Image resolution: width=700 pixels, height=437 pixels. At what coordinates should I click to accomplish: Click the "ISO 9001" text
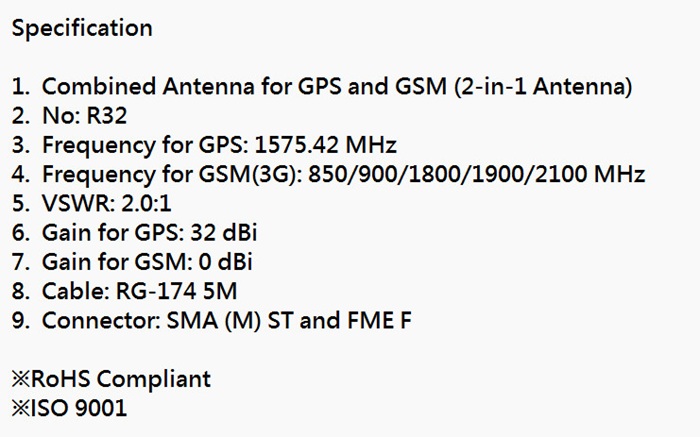point(80,409)
